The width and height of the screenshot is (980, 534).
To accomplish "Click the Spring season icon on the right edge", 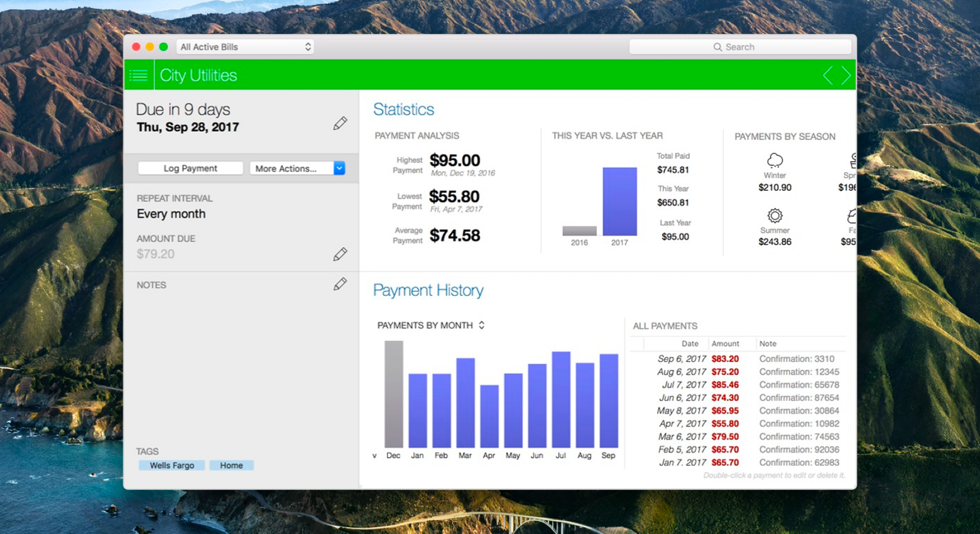I will [852, 160].
